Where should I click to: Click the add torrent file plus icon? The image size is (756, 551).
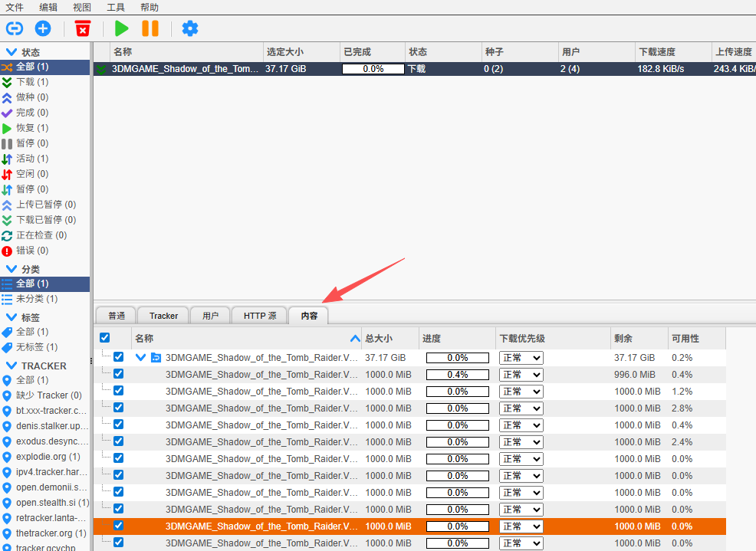[x=43, y=28]
